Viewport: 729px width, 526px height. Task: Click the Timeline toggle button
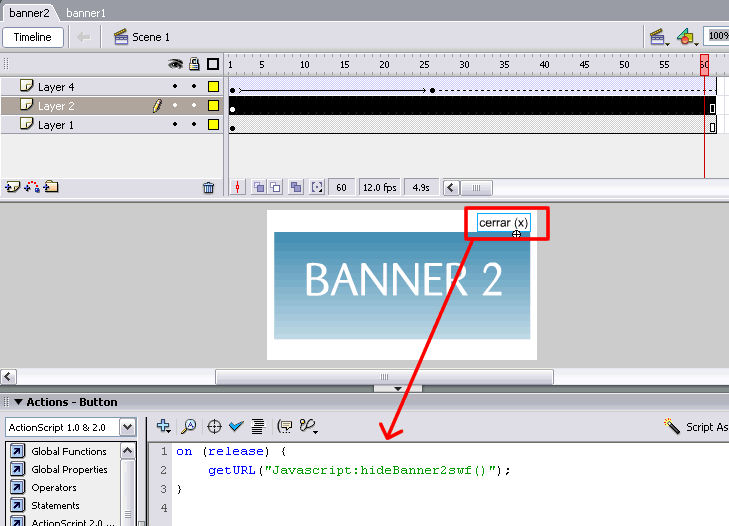(32, 37)
